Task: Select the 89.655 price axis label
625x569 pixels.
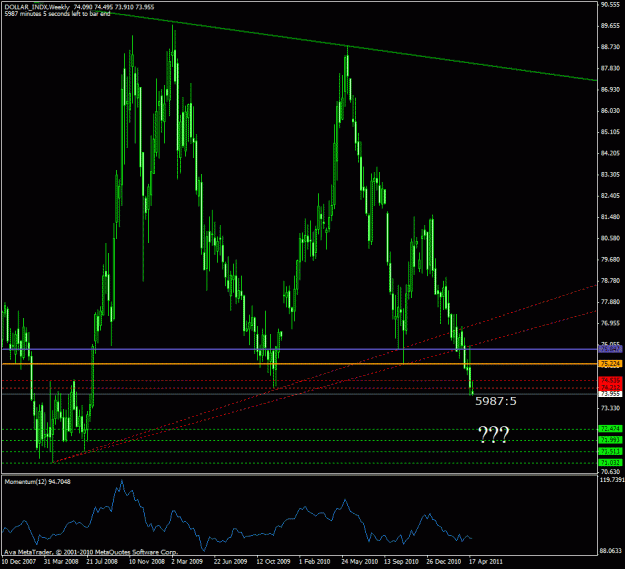Action: [x=610, y=26]
